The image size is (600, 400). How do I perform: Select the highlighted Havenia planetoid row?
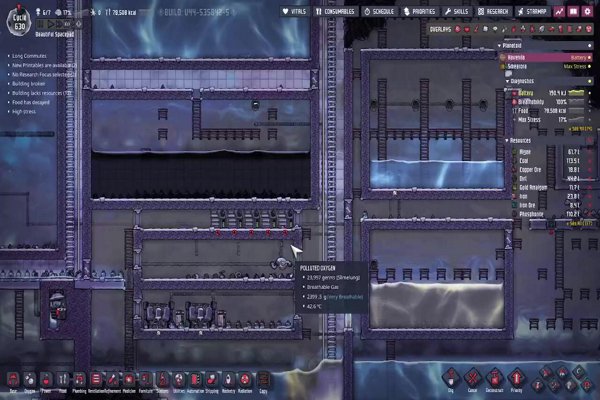pos(546,57)
